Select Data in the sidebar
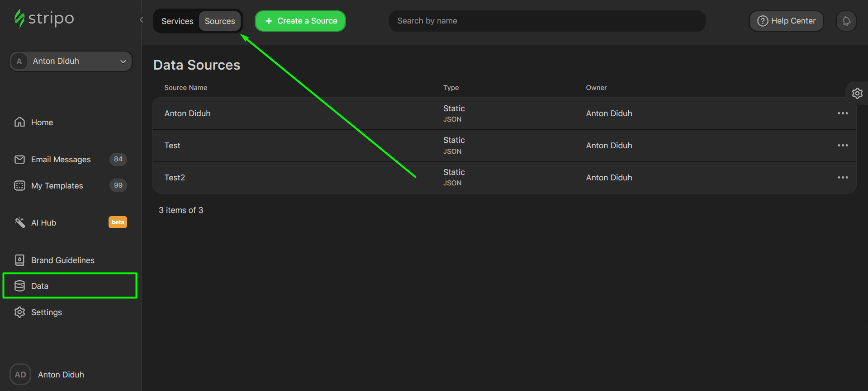The height and width of the screenshot is (391, 868). [x=40, y=286]
